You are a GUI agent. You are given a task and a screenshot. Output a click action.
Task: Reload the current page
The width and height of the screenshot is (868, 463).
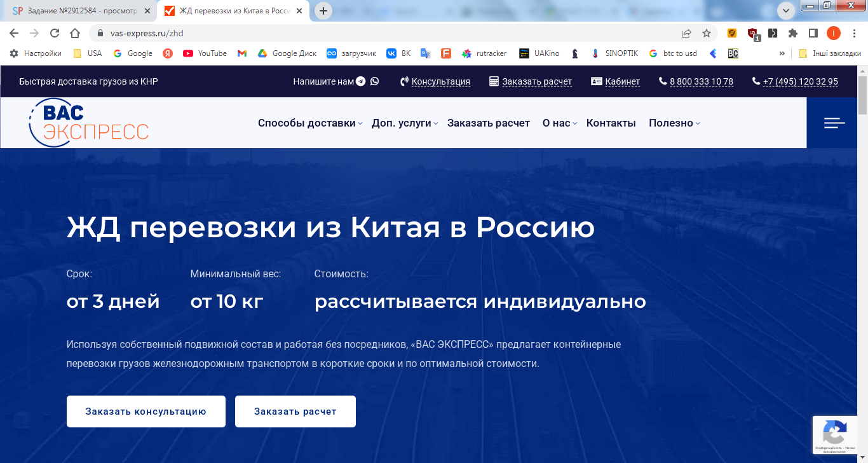tap(55, 33)
